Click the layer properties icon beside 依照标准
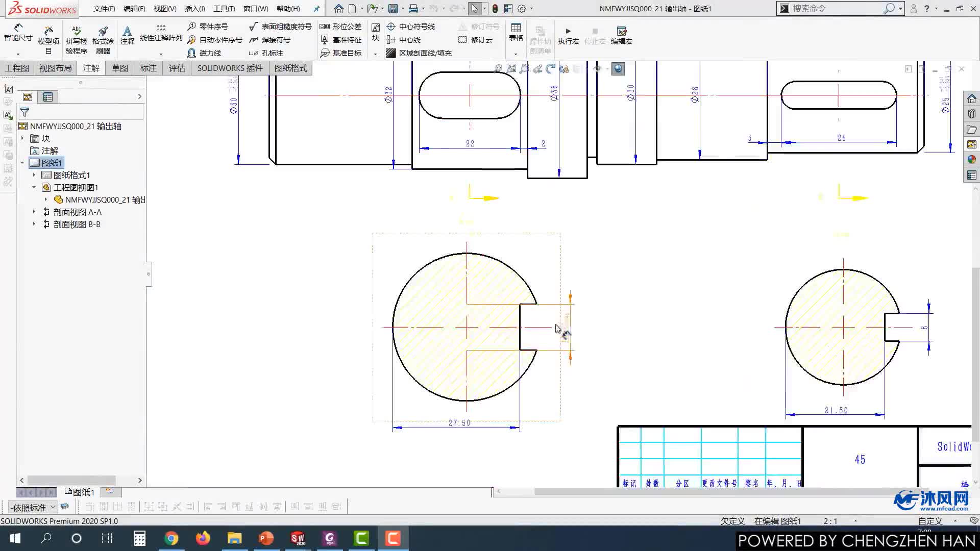Viewport: 980px width, 551px height. (65, 507)
